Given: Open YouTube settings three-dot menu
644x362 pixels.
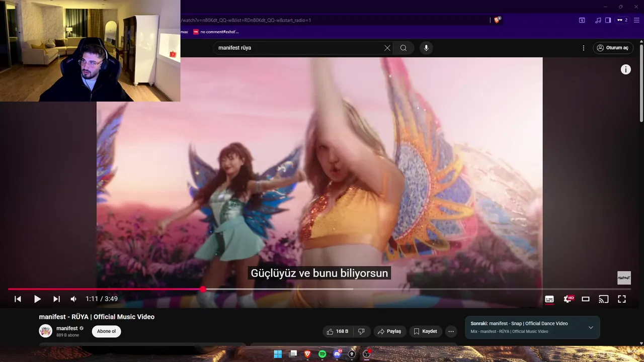Looking at the screenshot, I should (584, 48).
